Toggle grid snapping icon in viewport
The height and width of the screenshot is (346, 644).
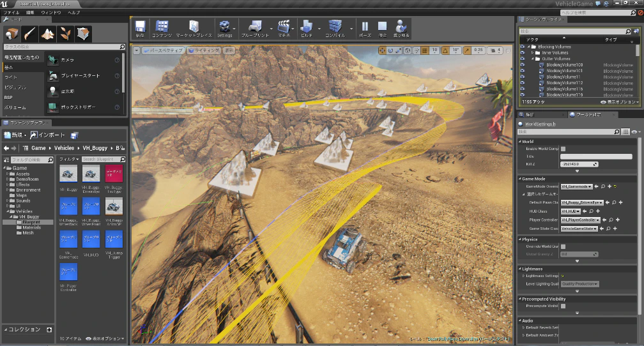(425, 50)
